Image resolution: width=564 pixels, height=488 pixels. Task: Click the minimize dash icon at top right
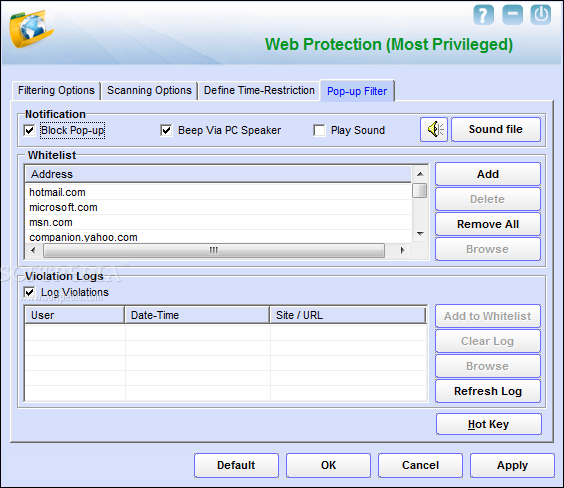513,15
